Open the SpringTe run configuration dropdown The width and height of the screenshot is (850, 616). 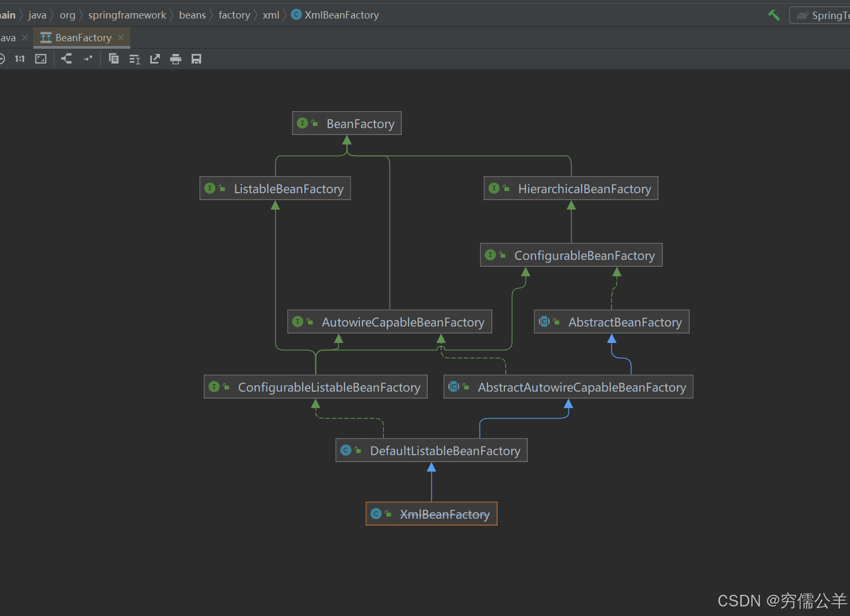(820, 15)
